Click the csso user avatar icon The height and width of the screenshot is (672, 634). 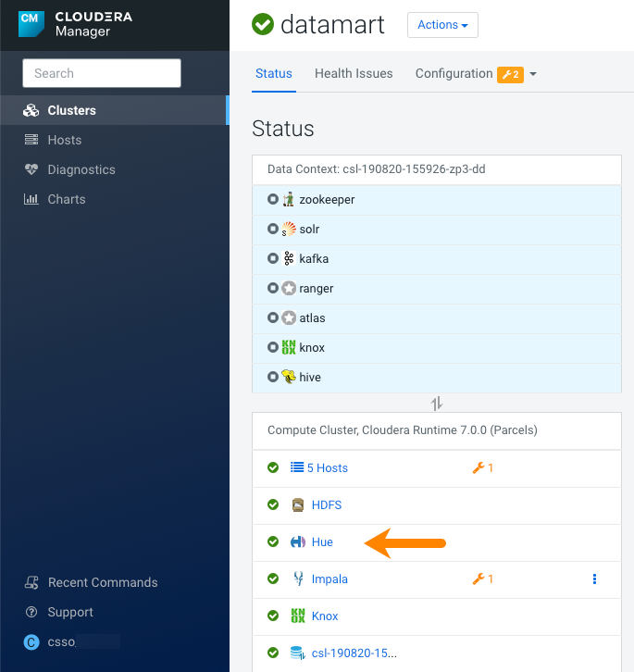[x=31, y=642]
